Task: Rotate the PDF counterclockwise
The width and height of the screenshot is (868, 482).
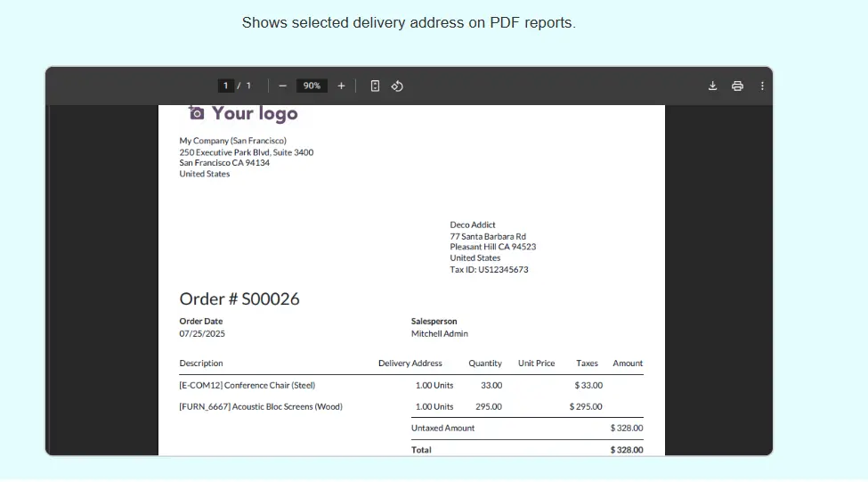Action: 397,86
